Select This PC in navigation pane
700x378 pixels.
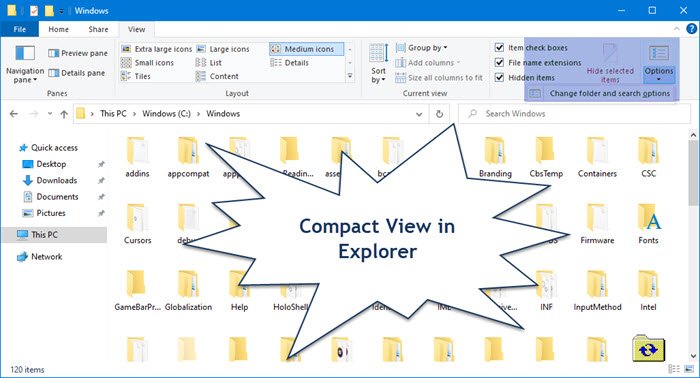[x=54, y=235]
